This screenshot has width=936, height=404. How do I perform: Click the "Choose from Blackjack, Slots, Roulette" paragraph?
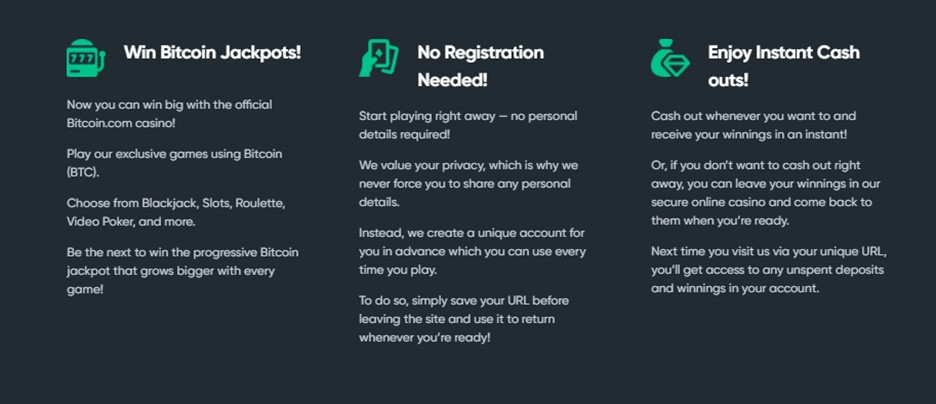pos(176,212)
